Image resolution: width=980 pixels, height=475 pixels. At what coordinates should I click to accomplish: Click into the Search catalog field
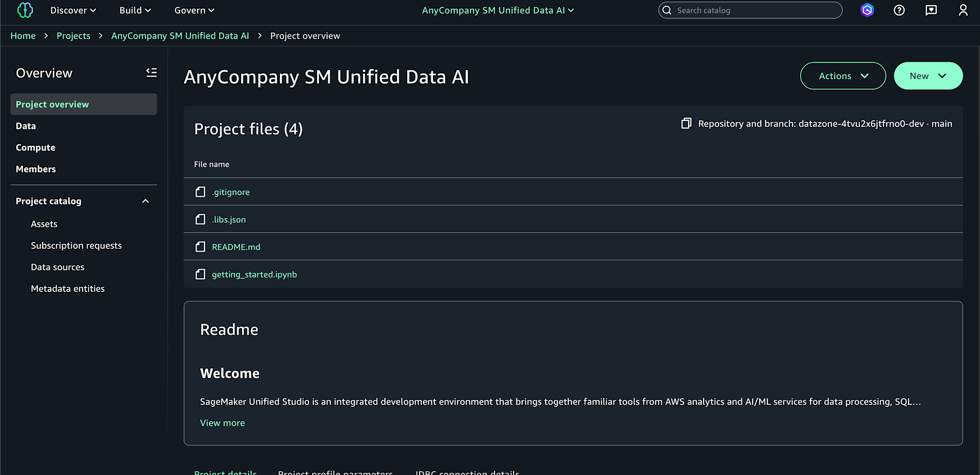coord(750,10)
